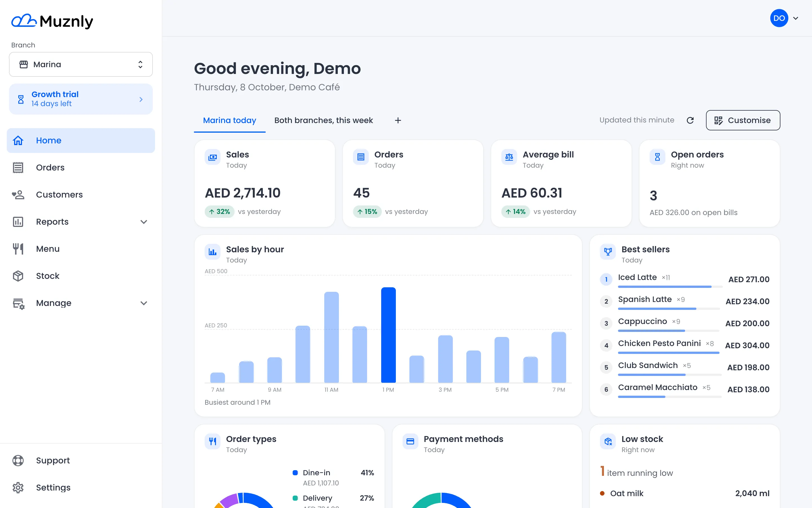Open the Settings link
The width and height of the screenshot is (812, 508).
point(81,487)
